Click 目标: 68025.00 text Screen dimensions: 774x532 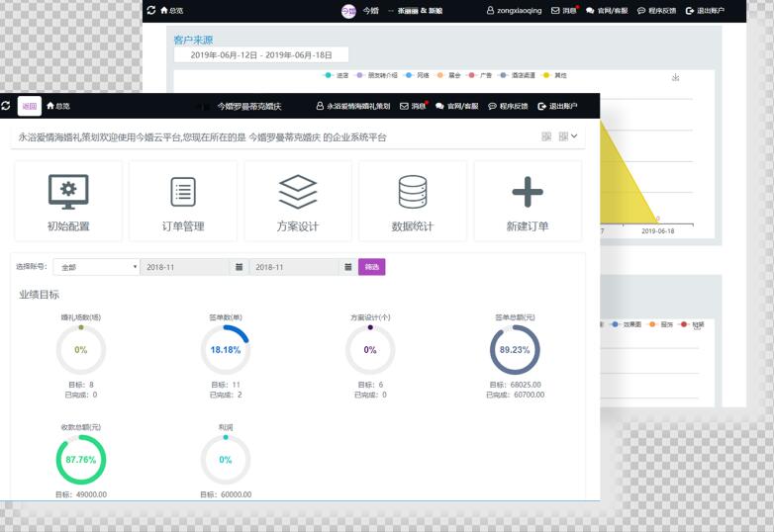pos(515,385)
